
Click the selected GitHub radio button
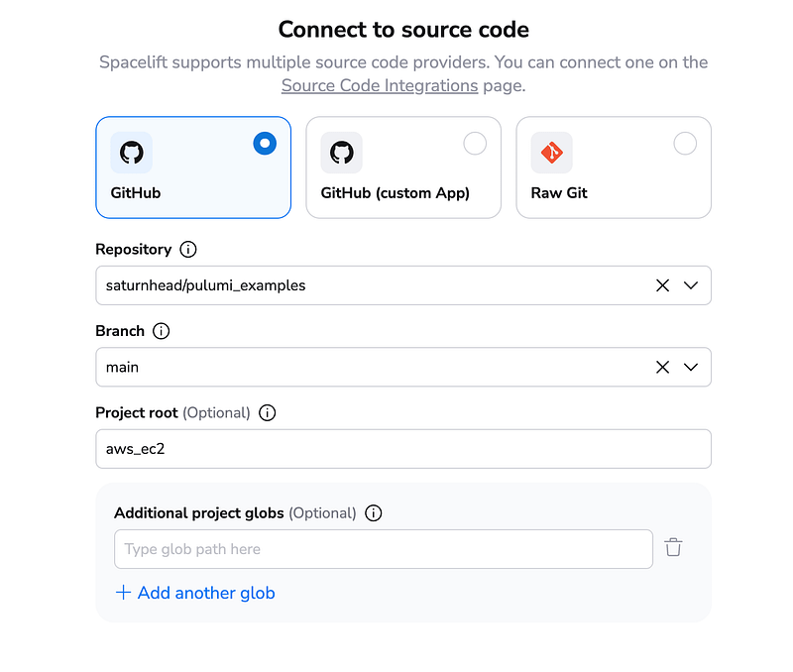[x=265, y=143]
